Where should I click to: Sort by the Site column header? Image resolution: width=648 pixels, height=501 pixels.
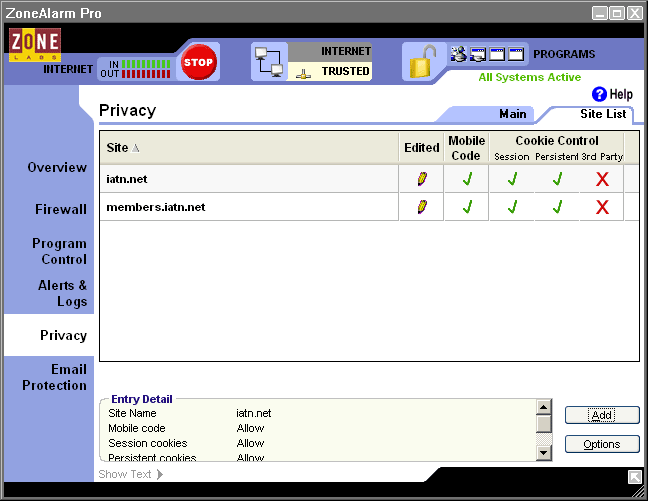[249, 148]
